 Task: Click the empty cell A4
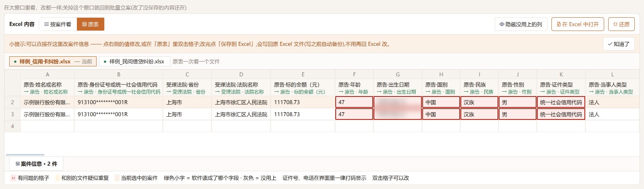[47, 126]
